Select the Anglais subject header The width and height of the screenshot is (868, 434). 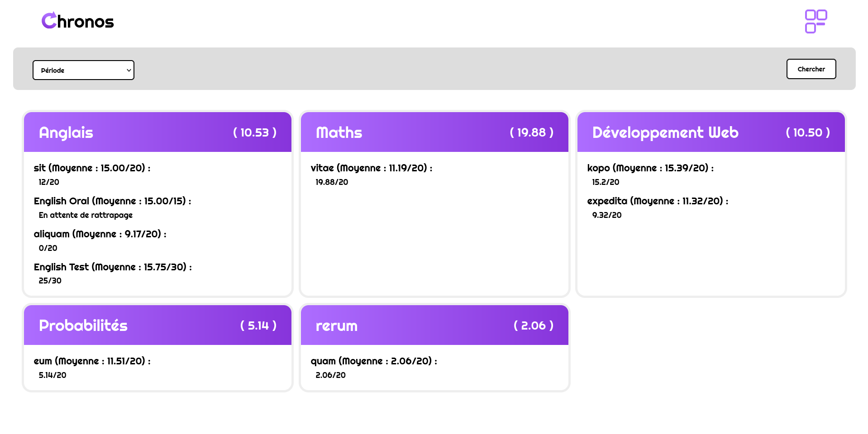pyautogui.click(x=66, y=132)
